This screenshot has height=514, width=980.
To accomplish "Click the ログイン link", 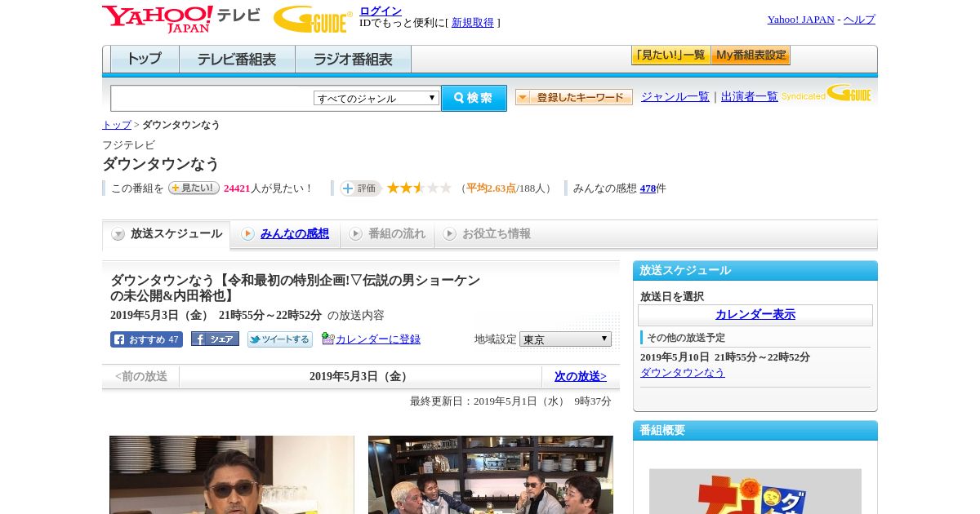I will pos(381,11).
